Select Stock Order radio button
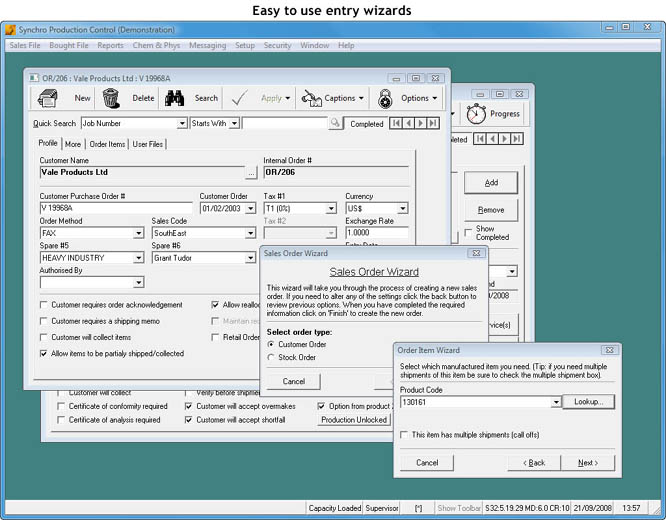666x520 pixels. click(271, 357)
